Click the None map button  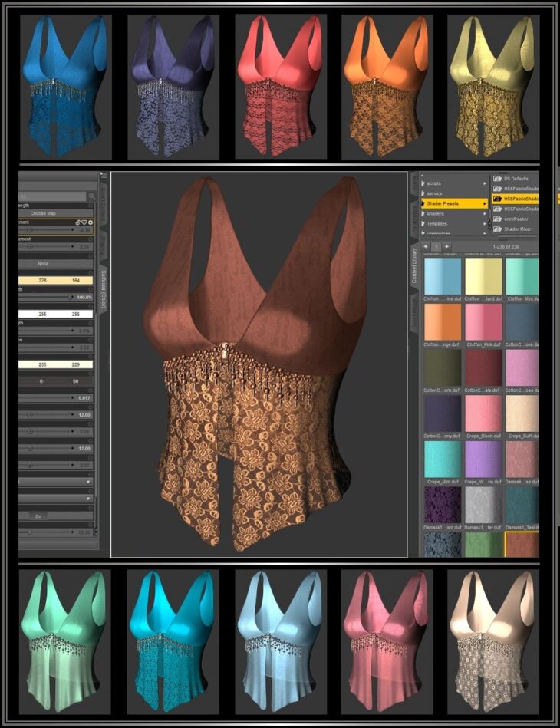point(43,264)
